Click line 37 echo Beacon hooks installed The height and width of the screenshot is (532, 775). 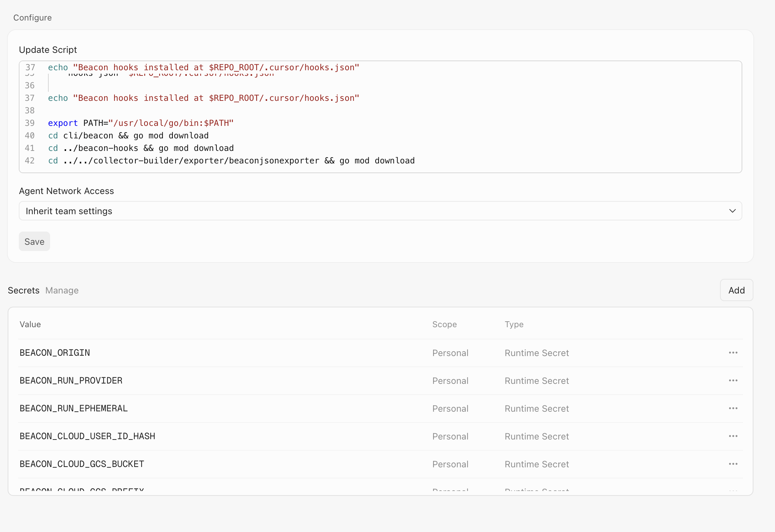tap(203, 98)
